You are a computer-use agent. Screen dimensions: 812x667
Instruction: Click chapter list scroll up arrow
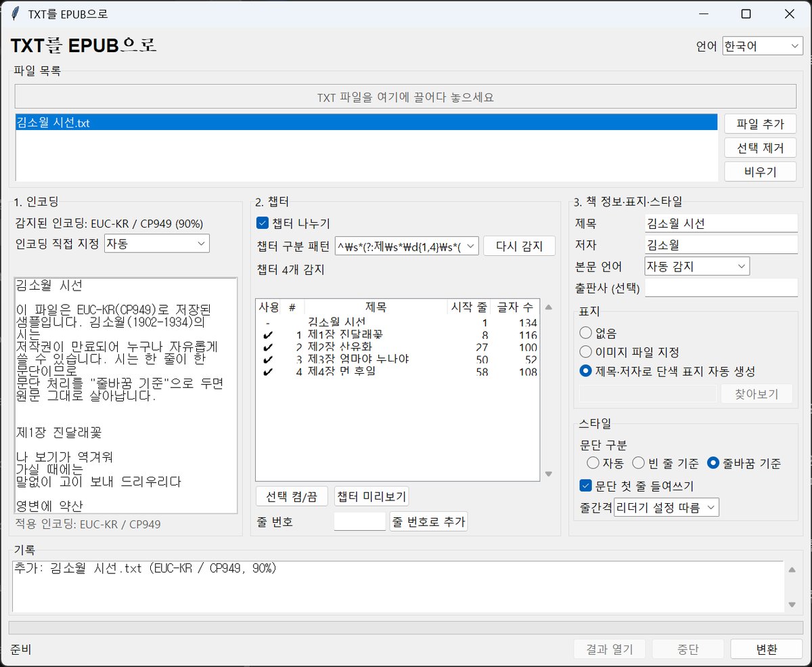(x=549, y=307)
